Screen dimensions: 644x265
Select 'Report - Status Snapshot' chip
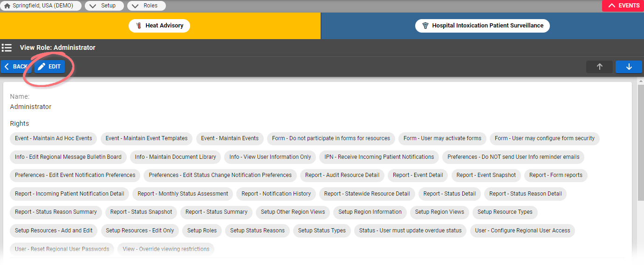141,212
